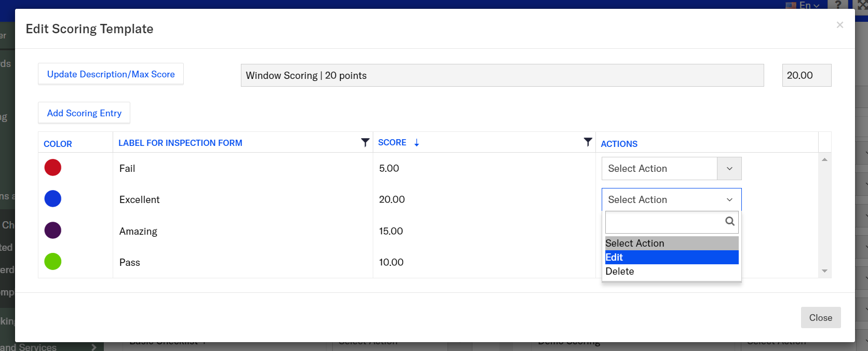This screenshot has height=351, width=868.
Task: Click the Score column filter icon
Action: pos(588,142)
